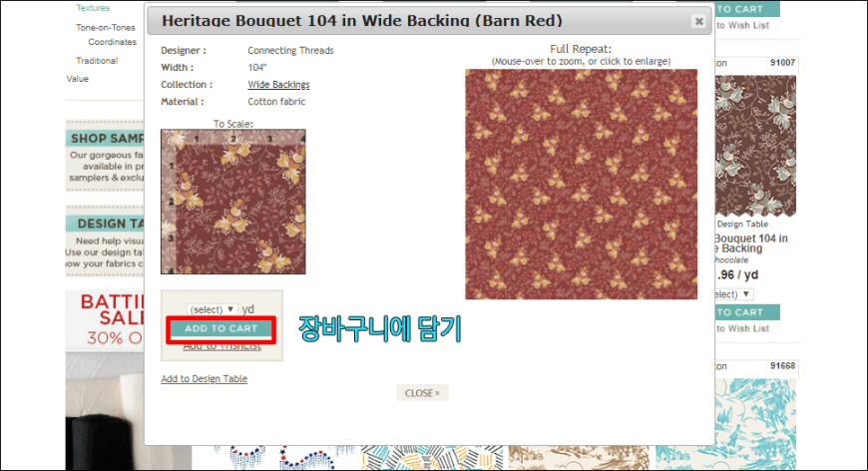Viewport: 868px width, 471px height.
Task: Click Add to Cart above fabric 91668
Action: (x=747, y=312)
